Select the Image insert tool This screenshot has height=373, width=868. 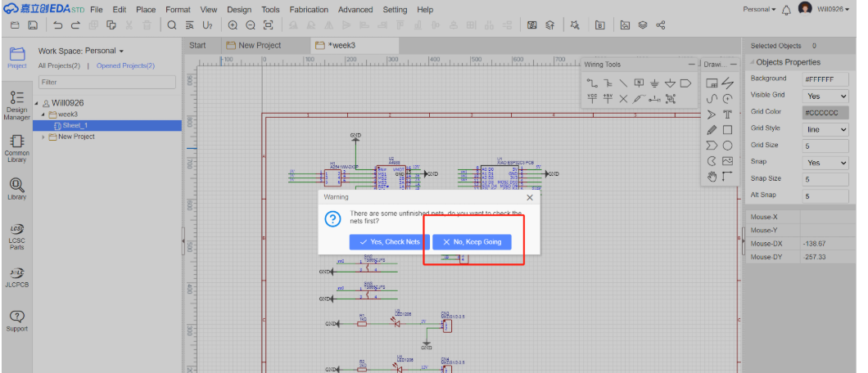click(x=727, y=161)
